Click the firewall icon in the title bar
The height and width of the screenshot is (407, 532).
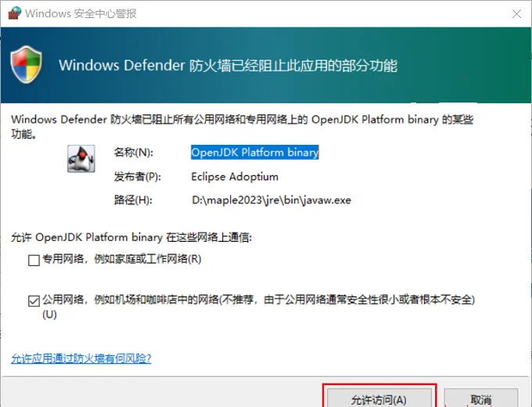click(14, 13)
